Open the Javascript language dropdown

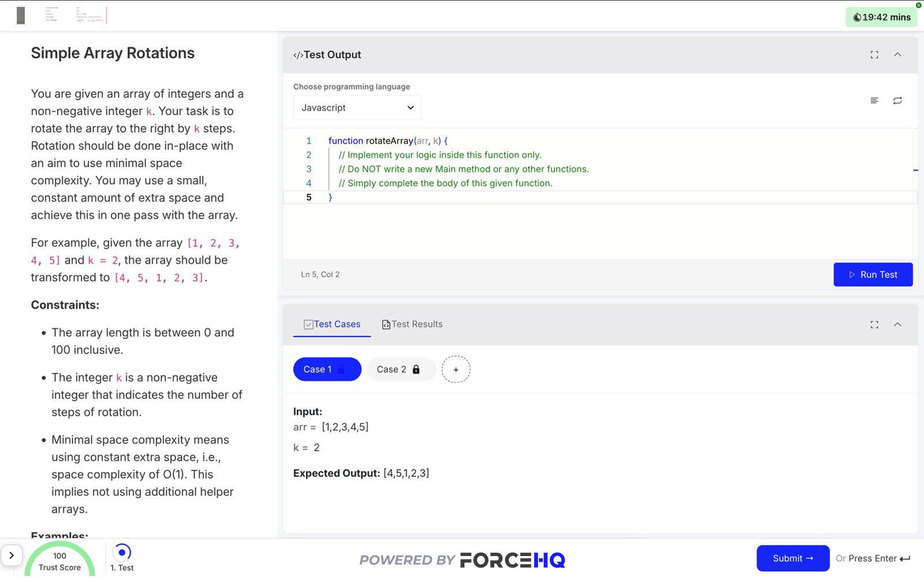[x=357, y=108]
